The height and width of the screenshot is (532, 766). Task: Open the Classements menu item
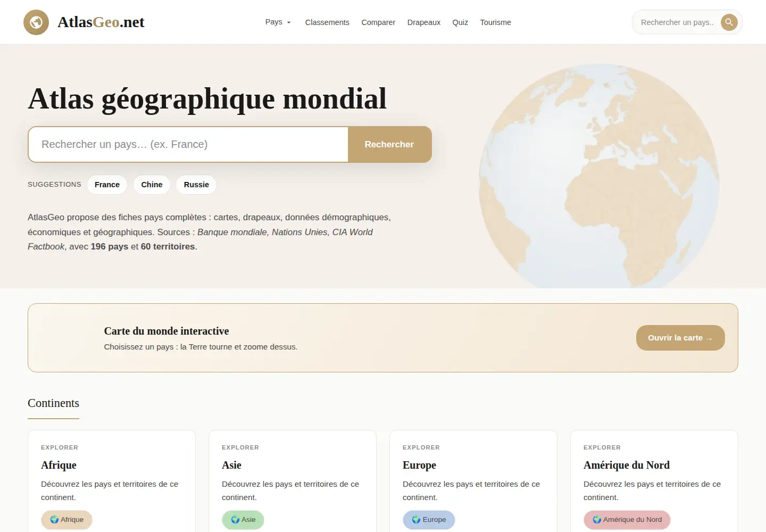point(327,22)
